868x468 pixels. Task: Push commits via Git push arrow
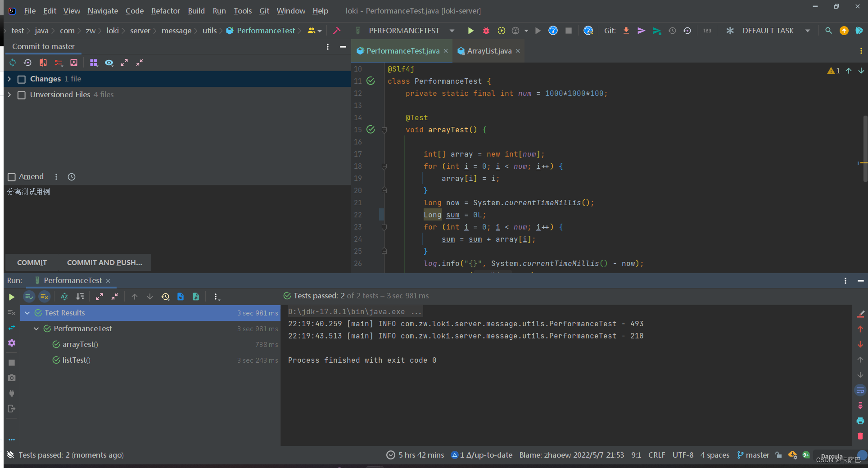[642, 31]
